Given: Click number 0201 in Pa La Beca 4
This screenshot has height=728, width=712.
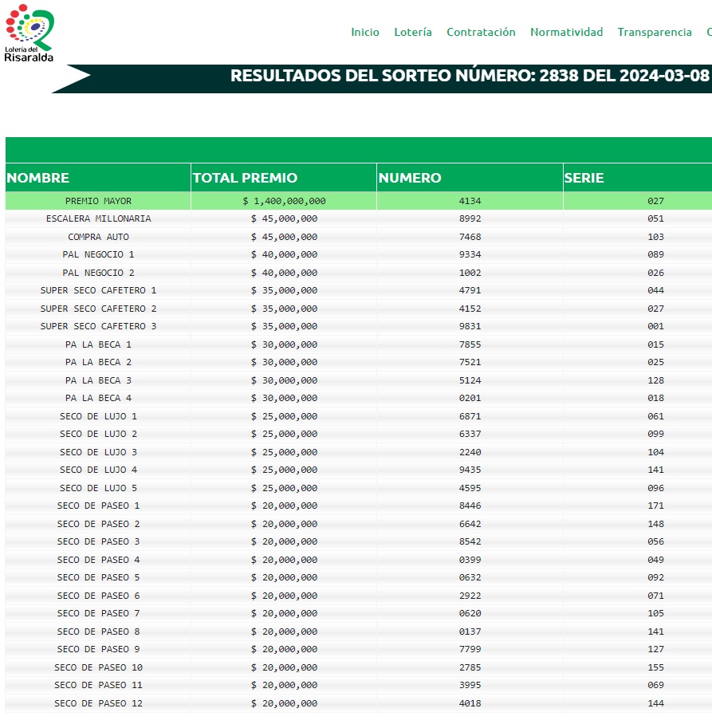Looking at the screenshot, I should point(470,398).
